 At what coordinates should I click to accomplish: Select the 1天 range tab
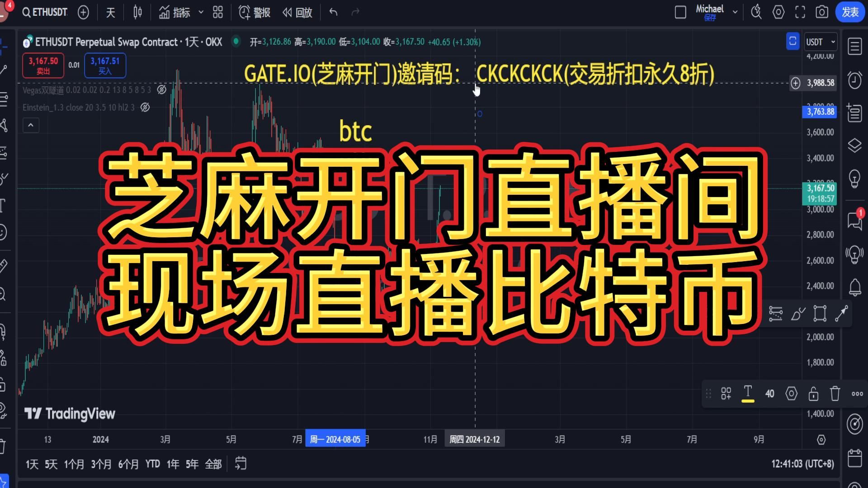(x=32, y=464)
